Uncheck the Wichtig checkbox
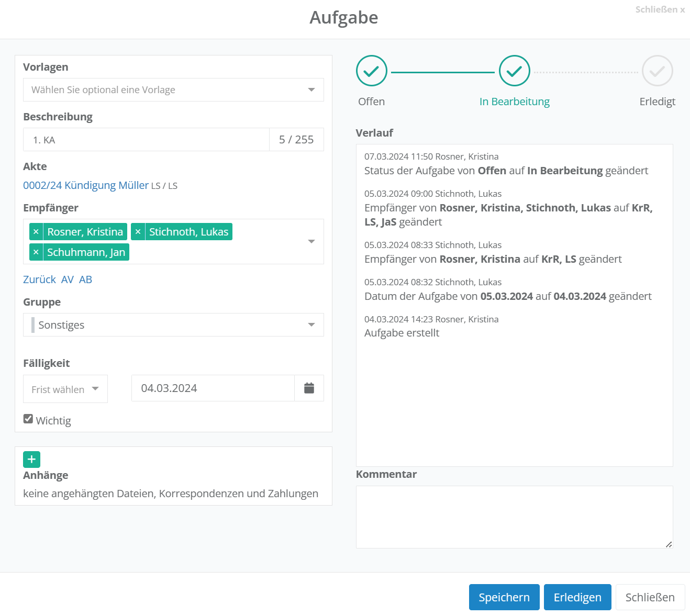 coord(28,419)
